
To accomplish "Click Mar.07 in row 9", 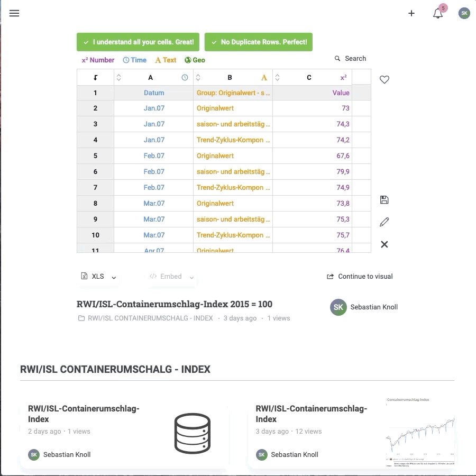I will click(153, 219).
